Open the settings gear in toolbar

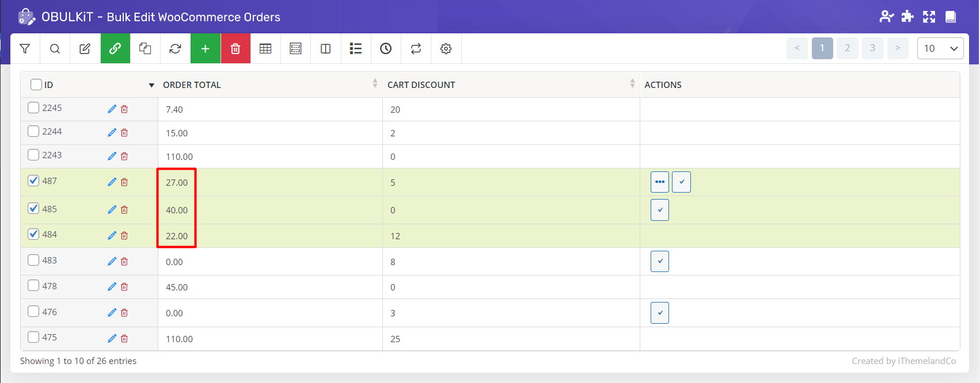point(446,49)
